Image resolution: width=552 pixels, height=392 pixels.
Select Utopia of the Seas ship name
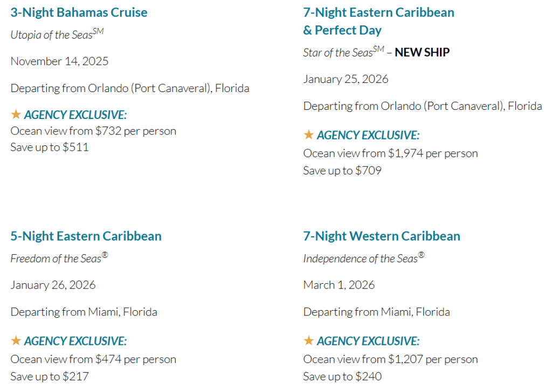(57, 34)
